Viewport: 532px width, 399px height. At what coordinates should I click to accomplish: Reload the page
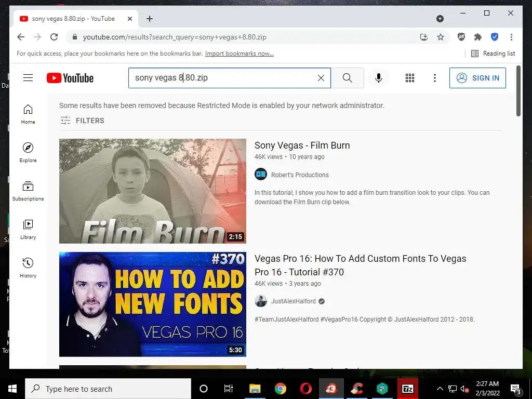pyautogui.click(x=54, y=37)
